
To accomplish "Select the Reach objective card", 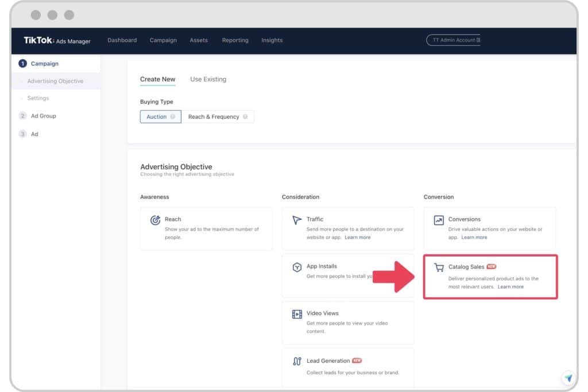I will 206,228.
